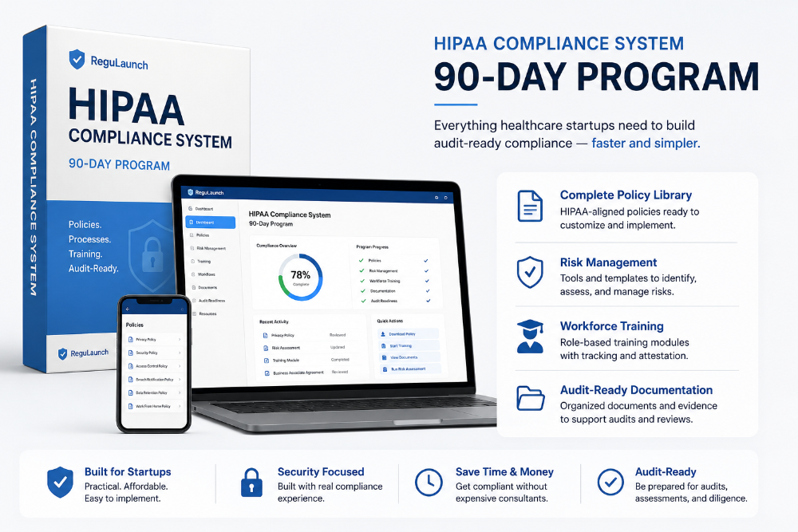Open Documents in the laptop sidebar
This screenshot has width=798, height=532.
click(x=204, y=287)
